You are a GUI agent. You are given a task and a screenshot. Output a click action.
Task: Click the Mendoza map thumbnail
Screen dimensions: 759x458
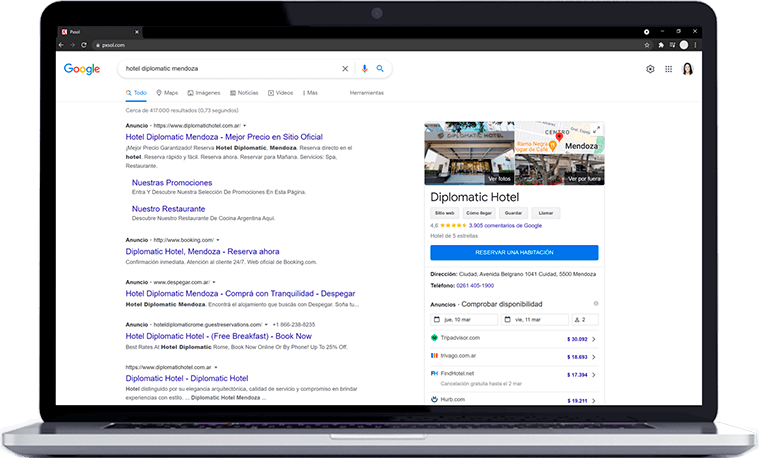560,137
